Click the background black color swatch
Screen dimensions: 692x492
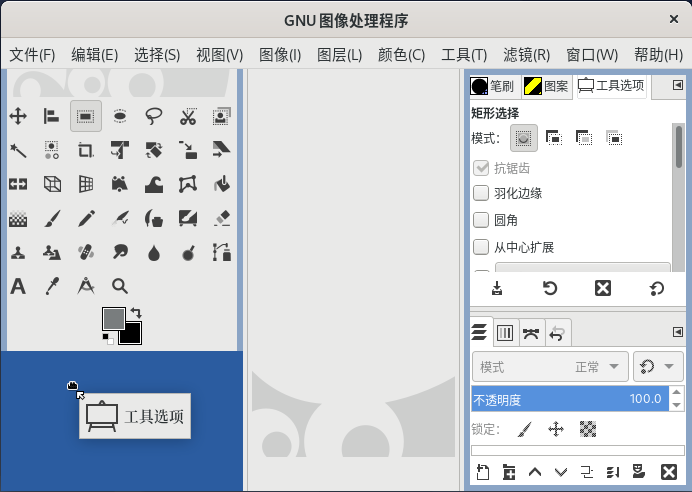[x=131, y=334]
